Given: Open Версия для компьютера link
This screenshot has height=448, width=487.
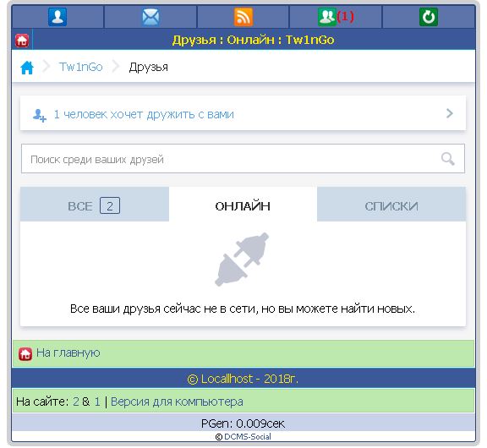Looking at the screenshot, I should [x=177, y=402].
